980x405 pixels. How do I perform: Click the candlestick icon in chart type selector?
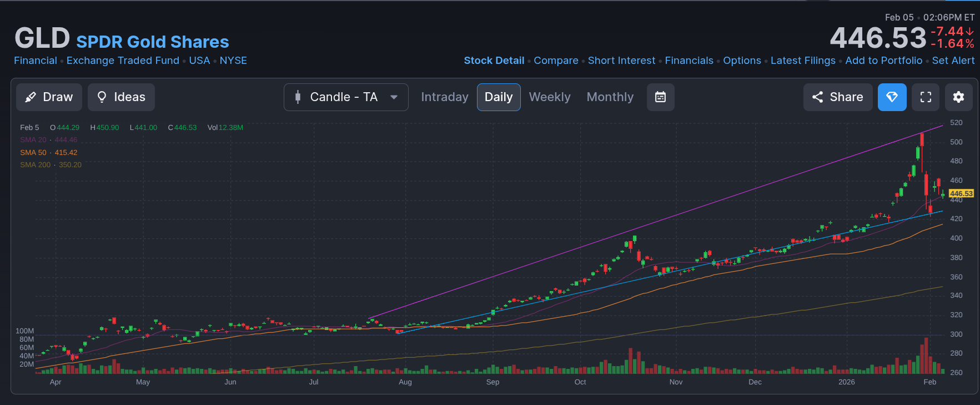pos(298,97)
